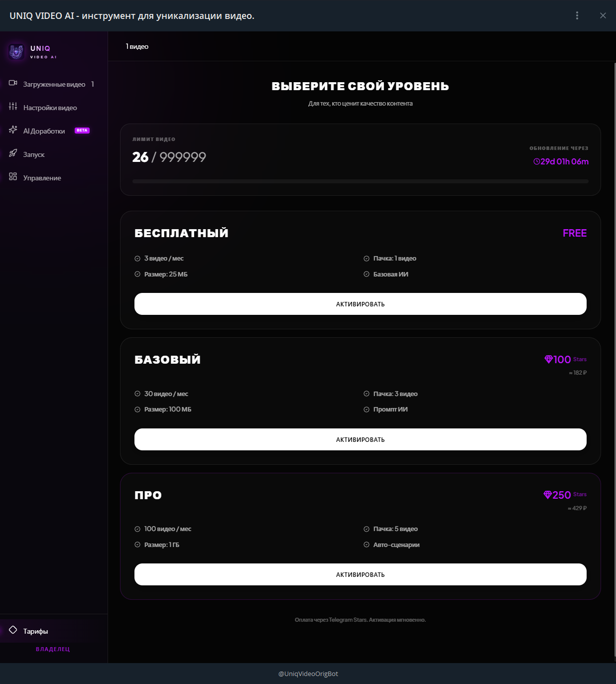
Task: Select the Тарифы menu entry
Action: (35, 631)
